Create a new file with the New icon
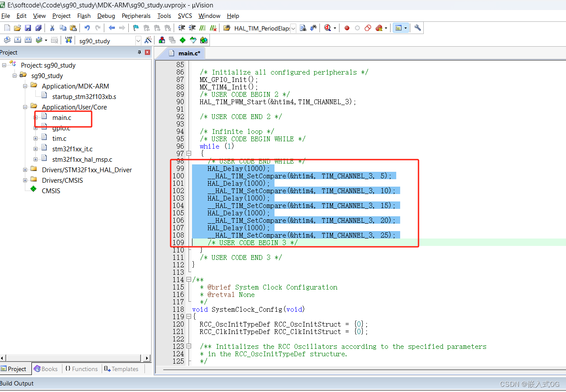 pyautogui.click(x=7, y=28)
